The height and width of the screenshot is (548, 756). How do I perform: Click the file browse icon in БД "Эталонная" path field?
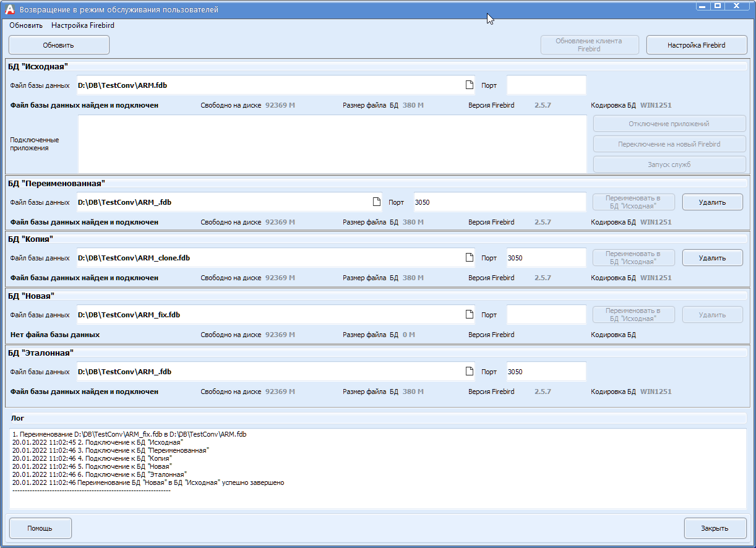coord(469,371)
